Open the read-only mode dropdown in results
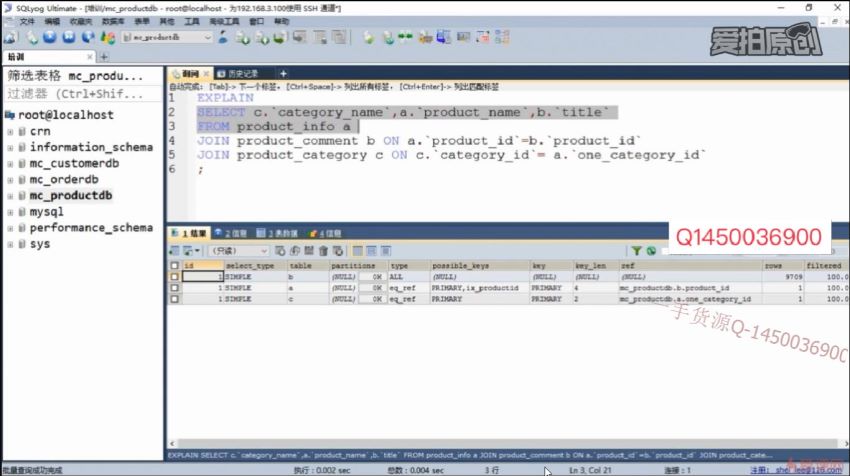Viewport: 850px width, 476px height. coord(264,251)
